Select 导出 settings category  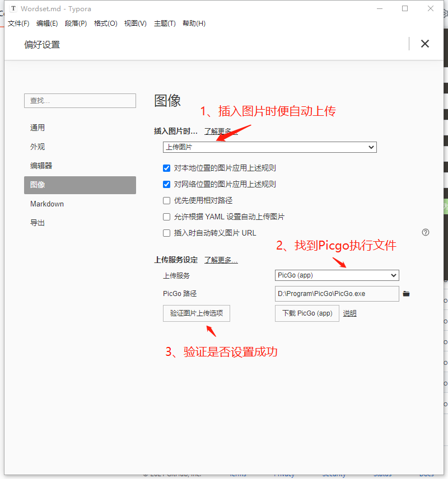click(80, 223)
